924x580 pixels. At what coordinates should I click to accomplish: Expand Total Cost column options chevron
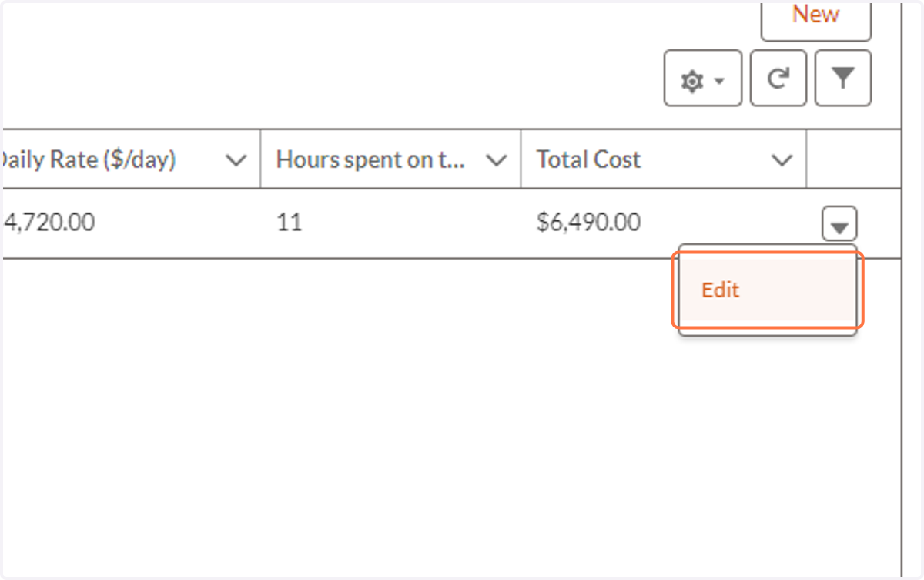click(x=782, y=160)
